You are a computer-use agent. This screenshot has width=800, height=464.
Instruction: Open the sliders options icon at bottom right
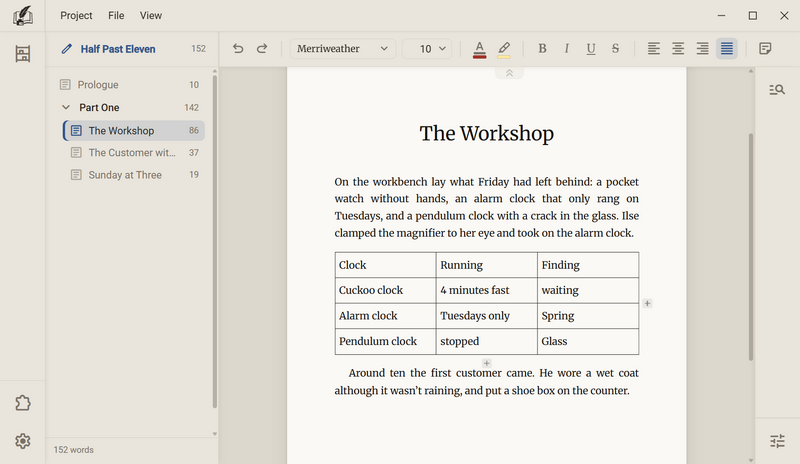pos(777,441)
